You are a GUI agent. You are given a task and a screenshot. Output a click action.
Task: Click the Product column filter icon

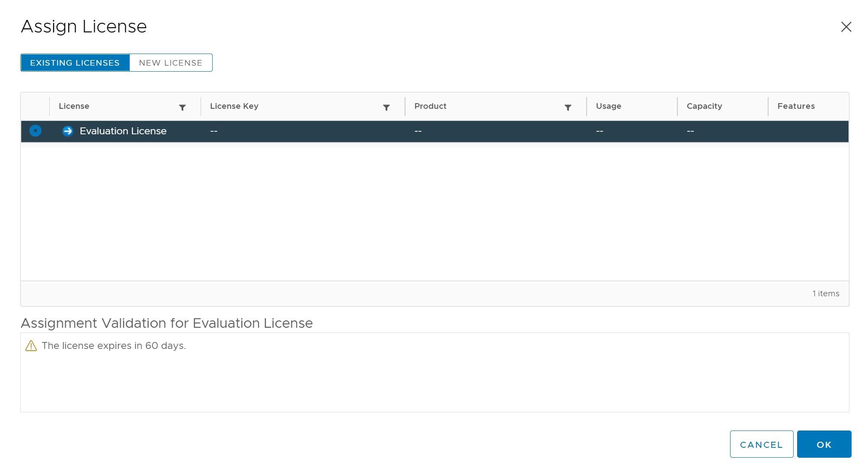[568, 108]
